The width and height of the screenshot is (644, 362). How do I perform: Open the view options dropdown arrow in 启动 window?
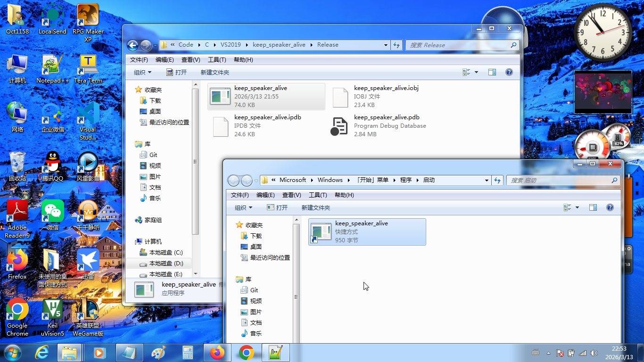(577, 207)
